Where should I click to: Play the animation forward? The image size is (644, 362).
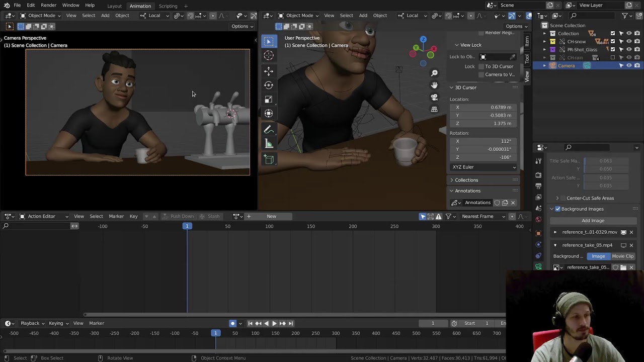274,323
